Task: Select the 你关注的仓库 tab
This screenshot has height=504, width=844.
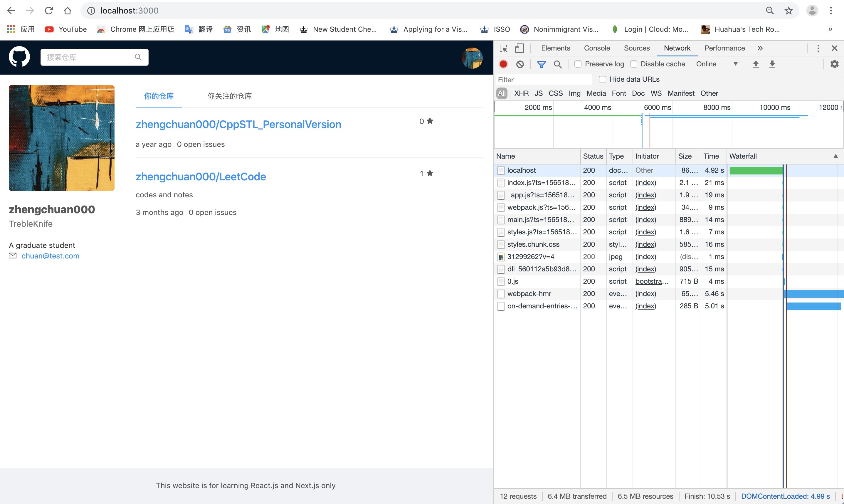Action: [x=230, y=96]
